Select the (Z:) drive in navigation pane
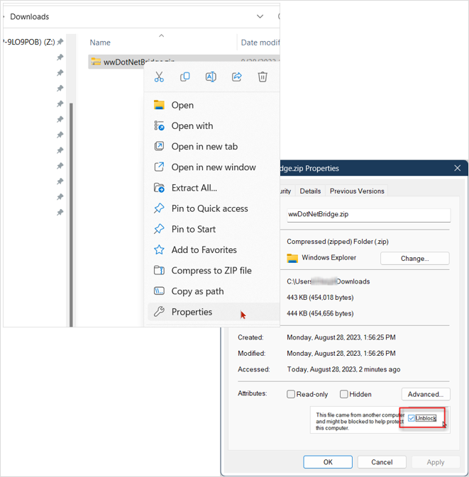Image resolution: width=469 pixels, height=477 pixels. click(29, 42)
